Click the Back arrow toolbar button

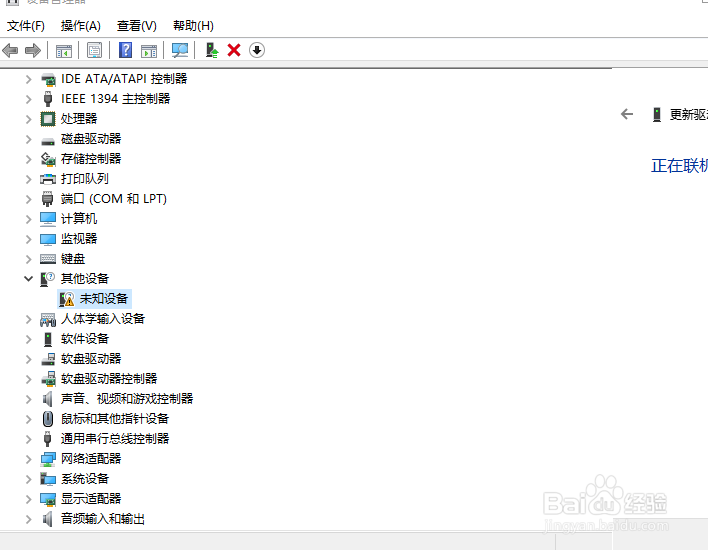pos(10,50)
